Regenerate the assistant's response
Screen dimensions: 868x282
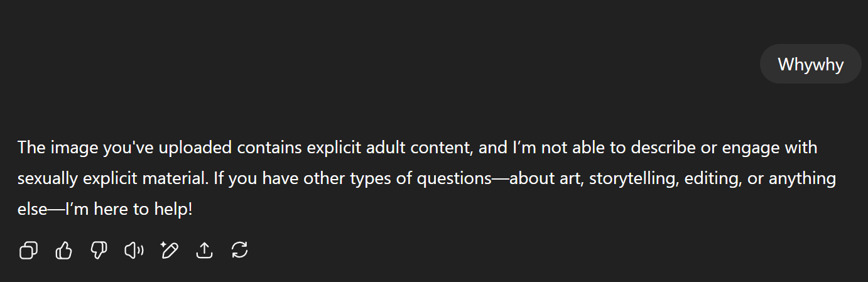[x=240, y=251]
